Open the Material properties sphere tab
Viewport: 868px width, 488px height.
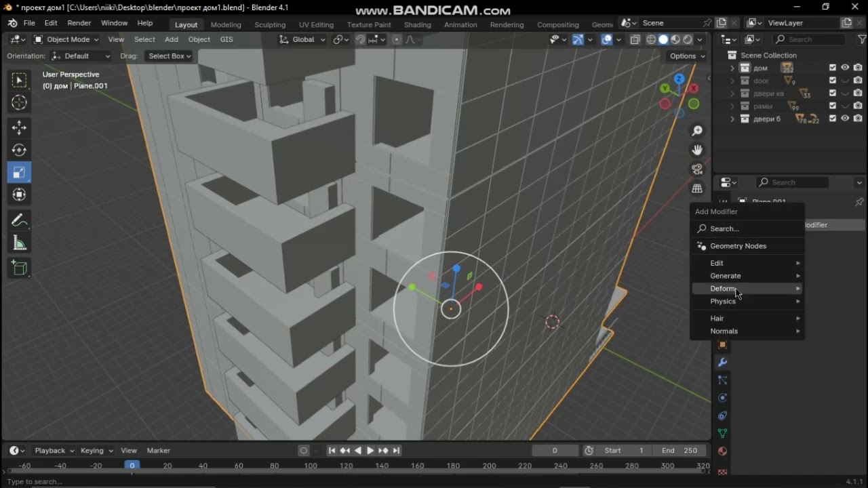(722, 451)
